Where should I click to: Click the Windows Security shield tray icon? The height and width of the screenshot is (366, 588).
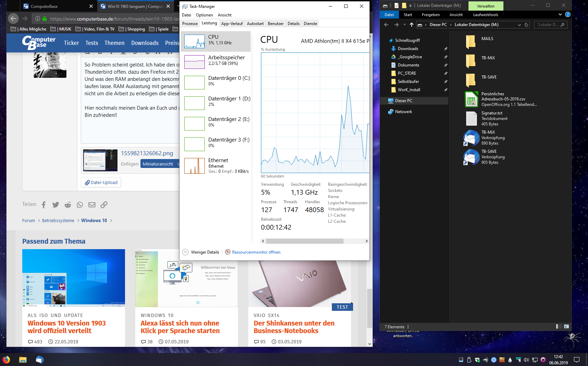(x=477, y=360)
